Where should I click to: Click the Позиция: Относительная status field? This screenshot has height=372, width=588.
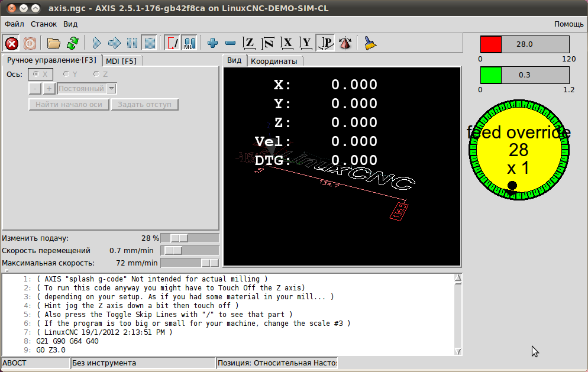(x=277, y=363)
